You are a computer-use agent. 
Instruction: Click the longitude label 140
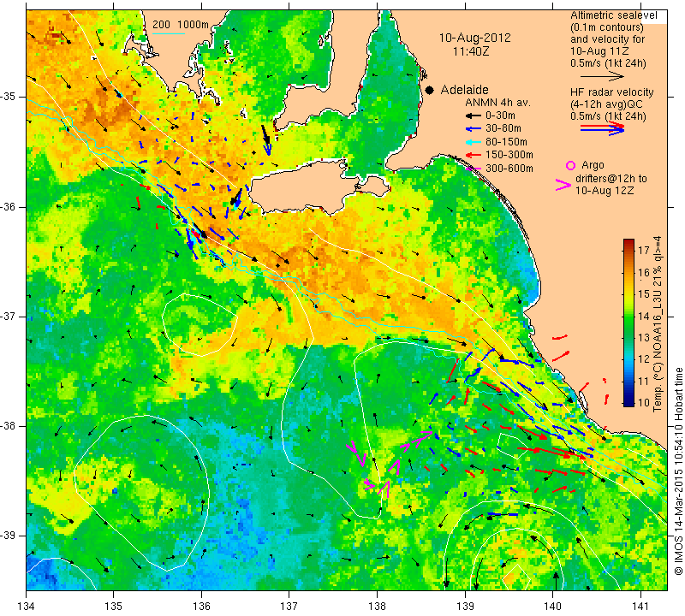553,607
